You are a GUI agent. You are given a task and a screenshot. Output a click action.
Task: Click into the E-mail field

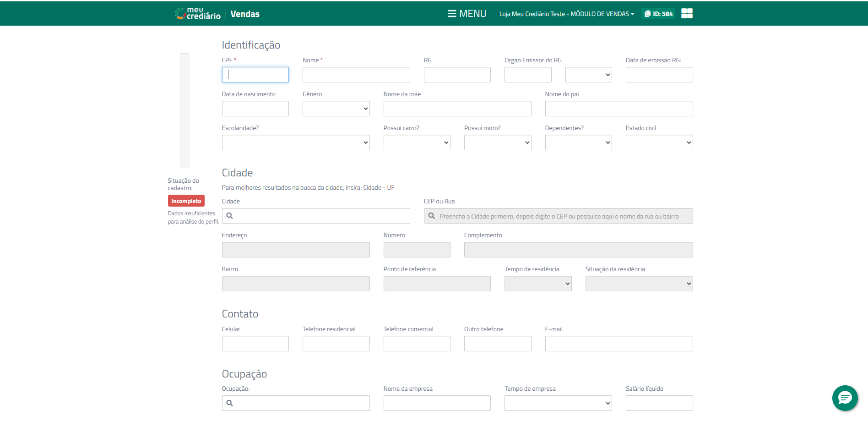click(x=618, y=344)
